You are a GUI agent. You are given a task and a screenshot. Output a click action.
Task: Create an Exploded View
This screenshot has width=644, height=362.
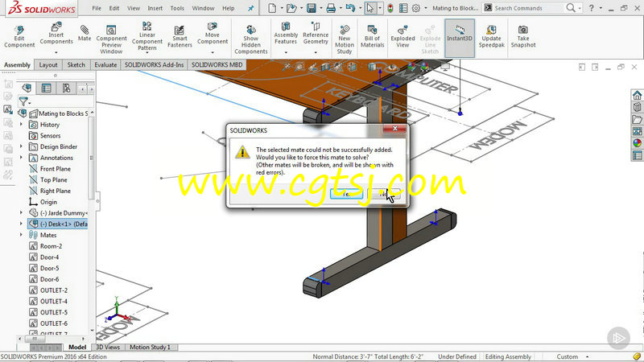tap(402, 36)
